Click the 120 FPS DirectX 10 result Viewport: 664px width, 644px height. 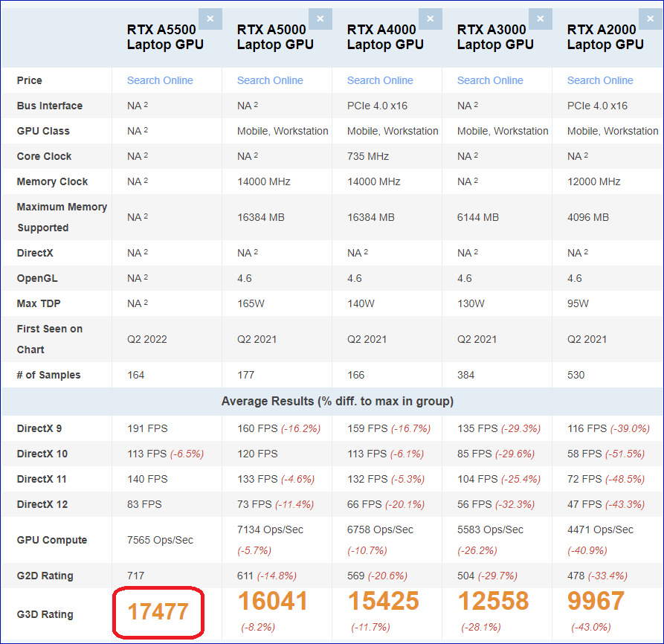point(257,454)
